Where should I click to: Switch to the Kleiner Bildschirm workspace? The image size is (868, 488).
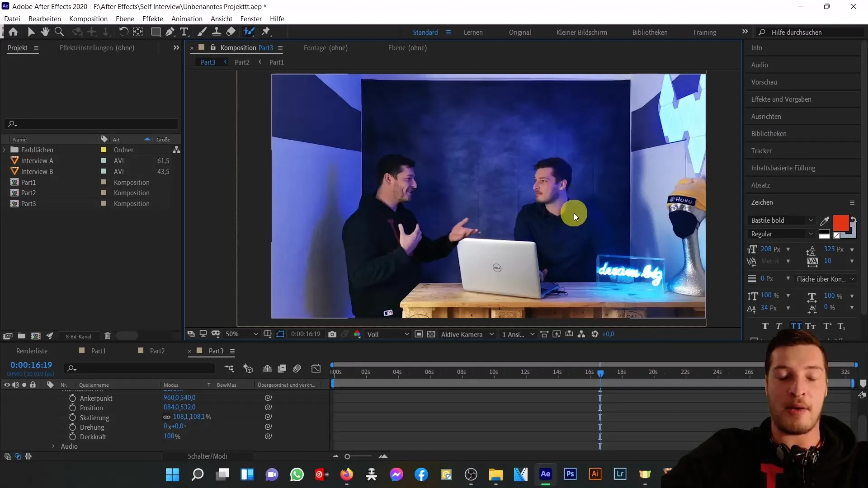click(x=582, y=33)
